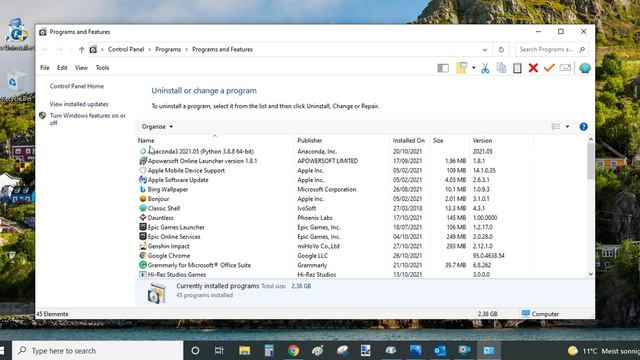Image resolution: width=640 pixels, height=360 pixels.
Task: Expand the address bar history dropdown
Action: click(484, 49)
